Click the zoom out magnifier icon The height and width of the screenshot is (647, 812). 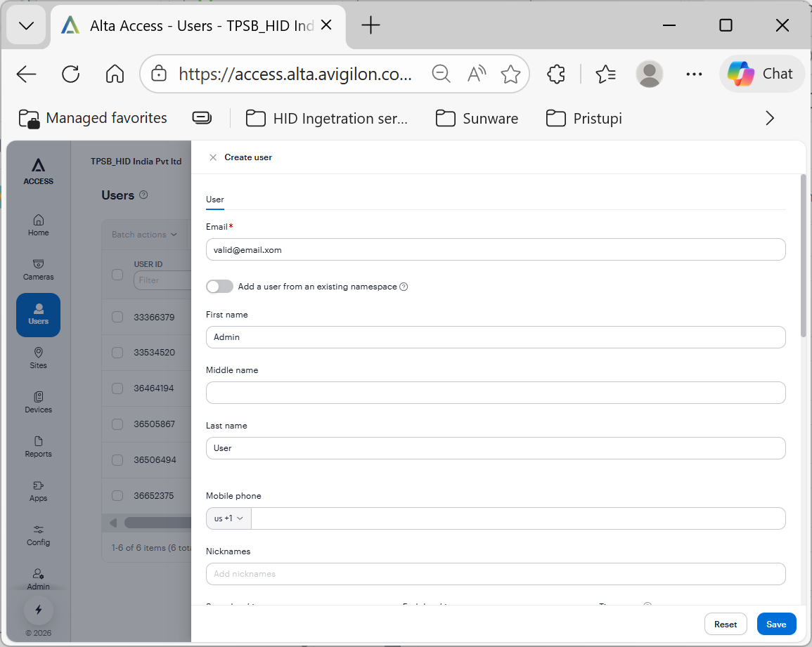tap(442, 74)
